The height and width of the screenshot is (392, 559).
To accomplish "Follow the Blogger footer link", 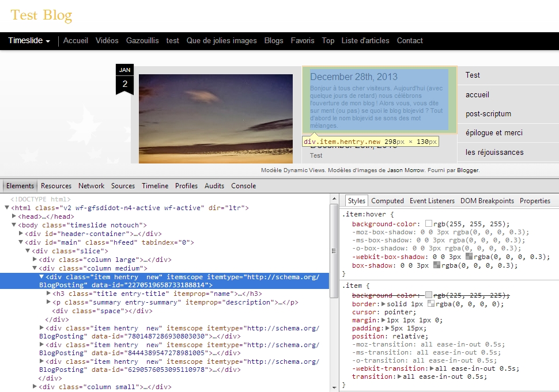I will coord(468,170).
